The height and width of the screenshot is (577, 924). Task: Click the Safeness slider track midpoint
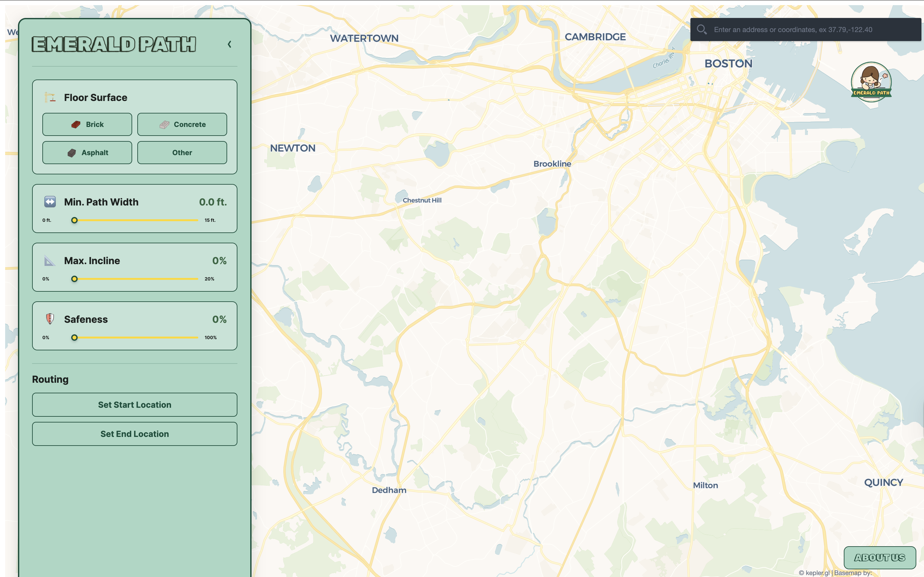pos(136,337)
